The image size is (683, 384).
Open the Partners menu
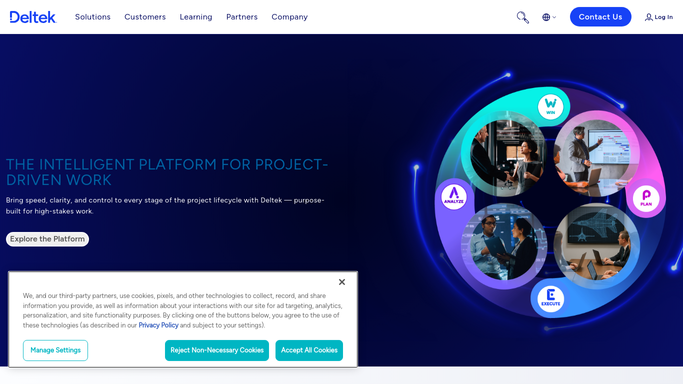coord(242,17)
